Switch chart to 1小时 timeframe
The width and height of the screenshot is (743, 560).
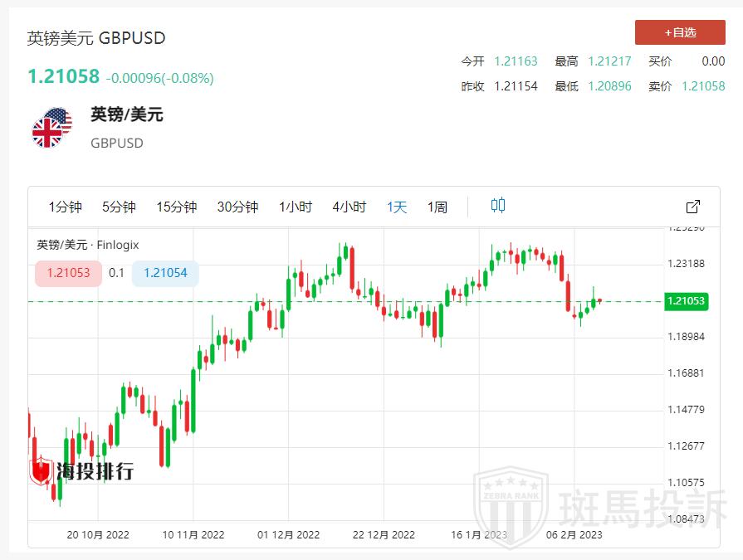point(296,207)
